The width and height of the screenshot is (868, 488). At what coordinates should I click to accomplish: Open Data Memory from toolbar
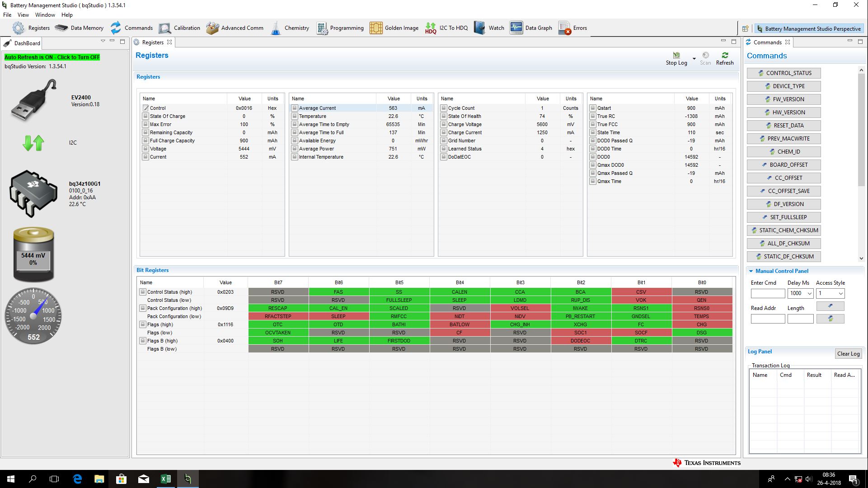click(x=80, y=28)
